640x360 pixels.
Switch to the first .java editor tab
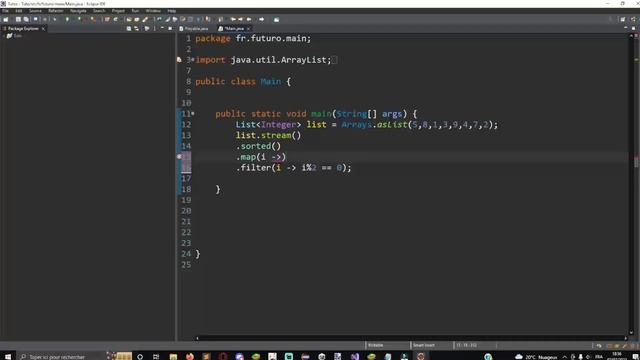point(194,29)
